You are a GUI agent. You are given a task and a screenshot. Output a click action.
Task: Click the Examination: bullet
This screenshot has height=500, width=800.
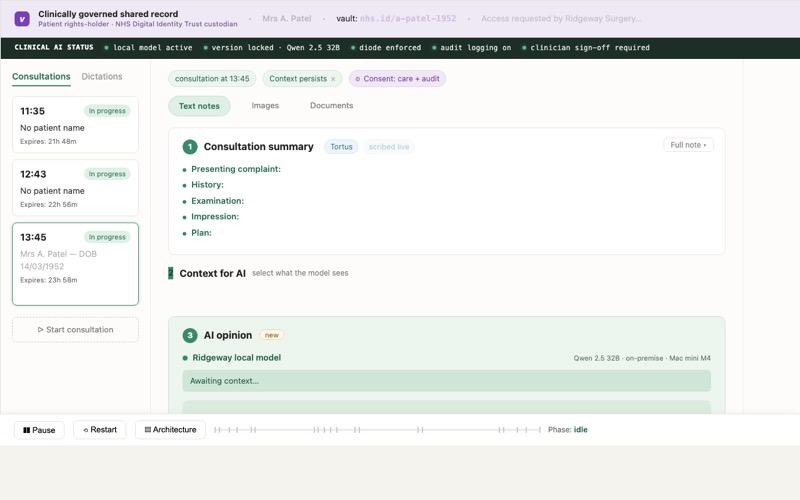pos(217,201)
